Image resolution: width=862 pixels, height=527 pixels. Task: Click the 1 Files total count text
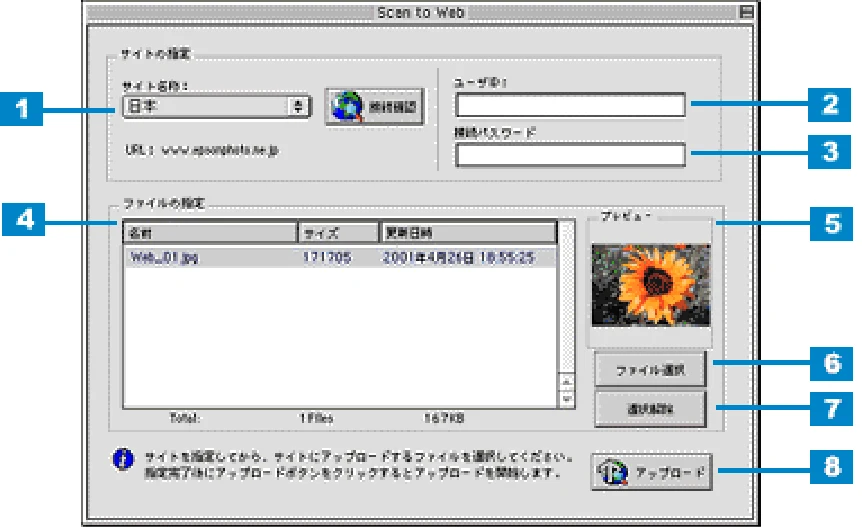(x=316, y=418)
